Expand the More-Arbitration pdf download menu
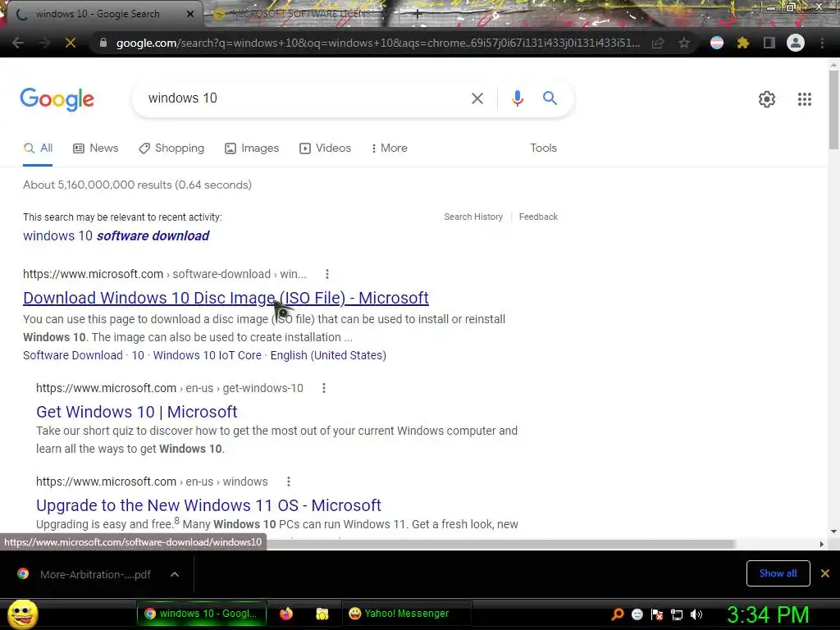 [x=175, y=574]
